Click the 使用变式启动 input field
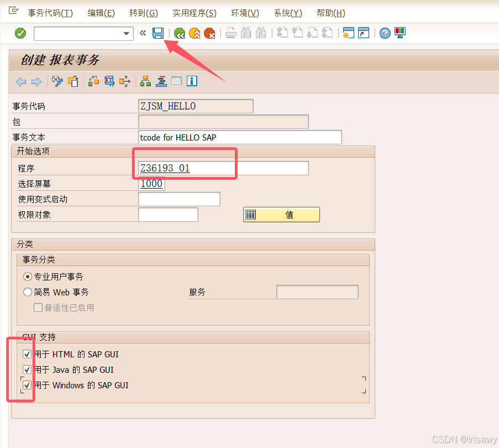The height and width of the screenshot is (448, 499). pyautogui.click(x=179, y=199)
